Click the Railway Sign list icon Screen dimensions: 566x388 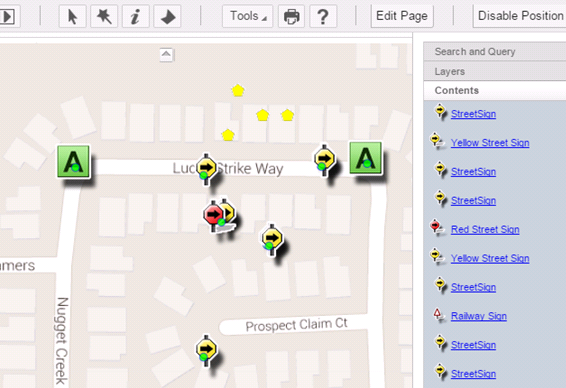(438, 314)
